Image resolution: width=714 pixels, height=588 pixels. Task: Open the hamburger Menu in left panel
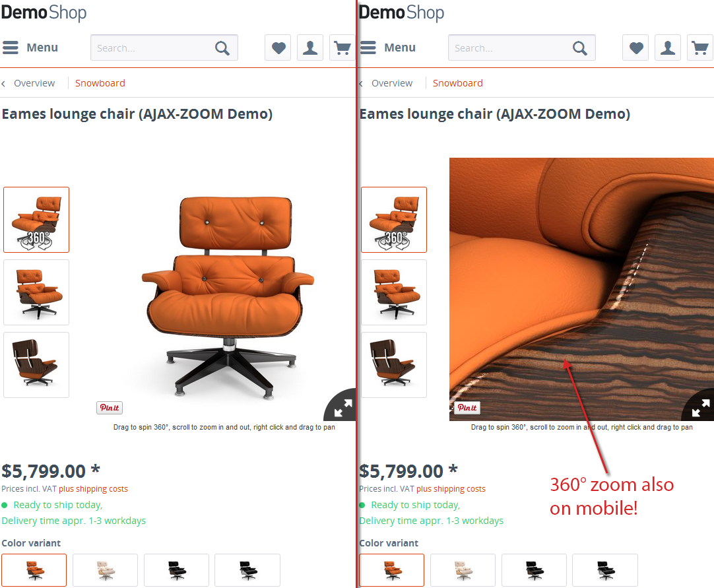coord(30,48)
